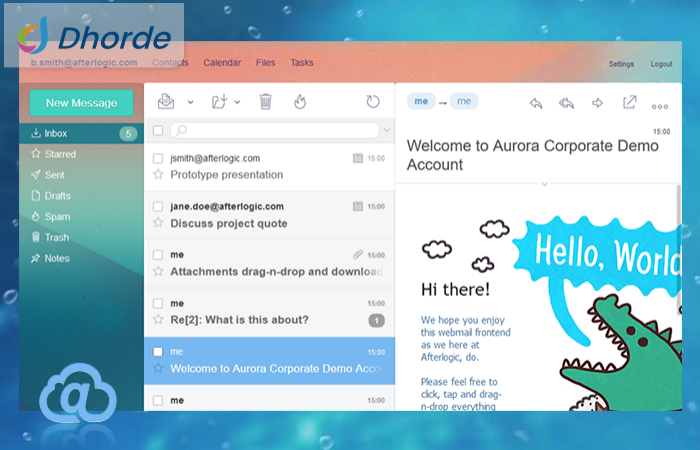The height and width of the screenshot is (450, 700).
Task: Reply all to the message
Action: pyautogui.click(x=567, y=103)
